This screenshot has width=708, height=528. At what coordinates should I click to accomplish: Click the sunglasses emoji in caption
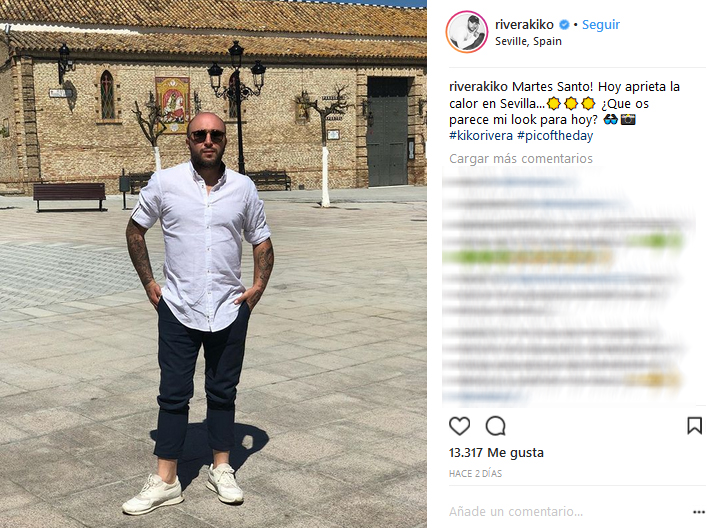[x=610, y=120]
